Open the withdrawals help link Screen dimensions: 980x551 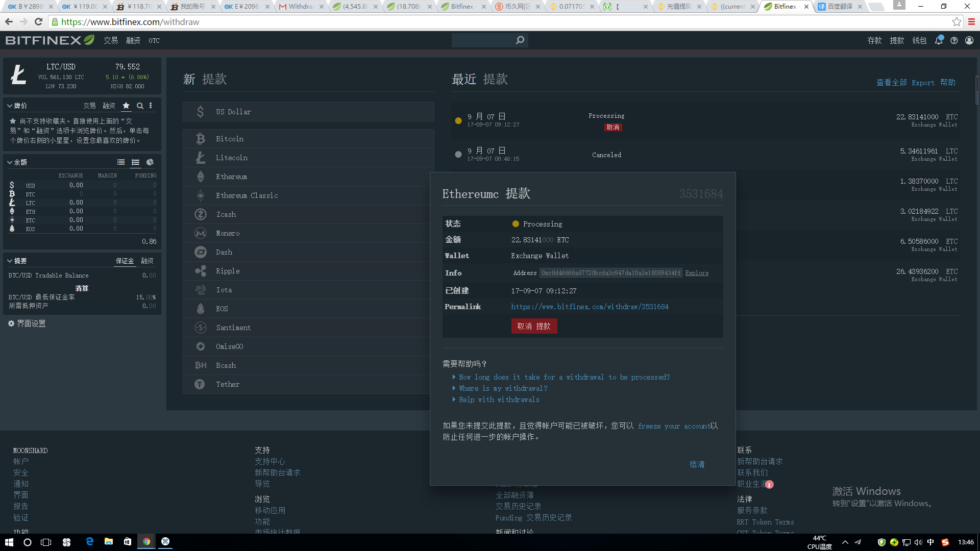(948, 82)
